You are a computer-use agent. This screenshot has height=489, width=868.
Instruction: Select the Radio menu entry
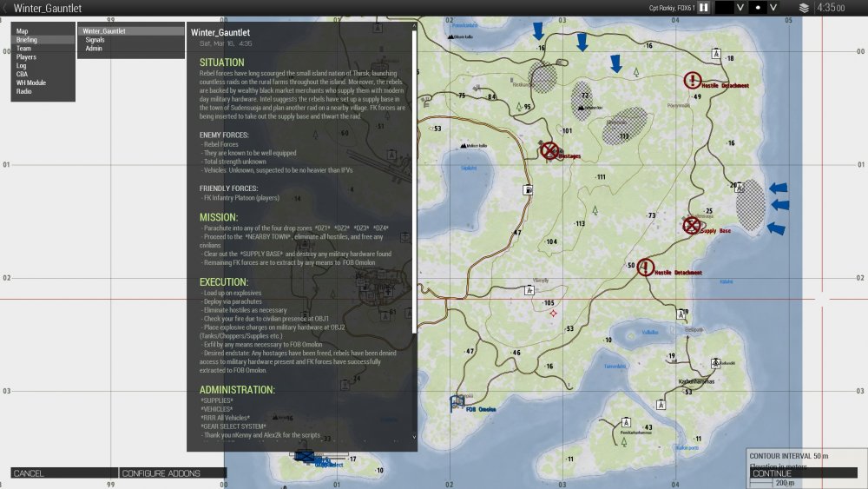click(24, 91)
